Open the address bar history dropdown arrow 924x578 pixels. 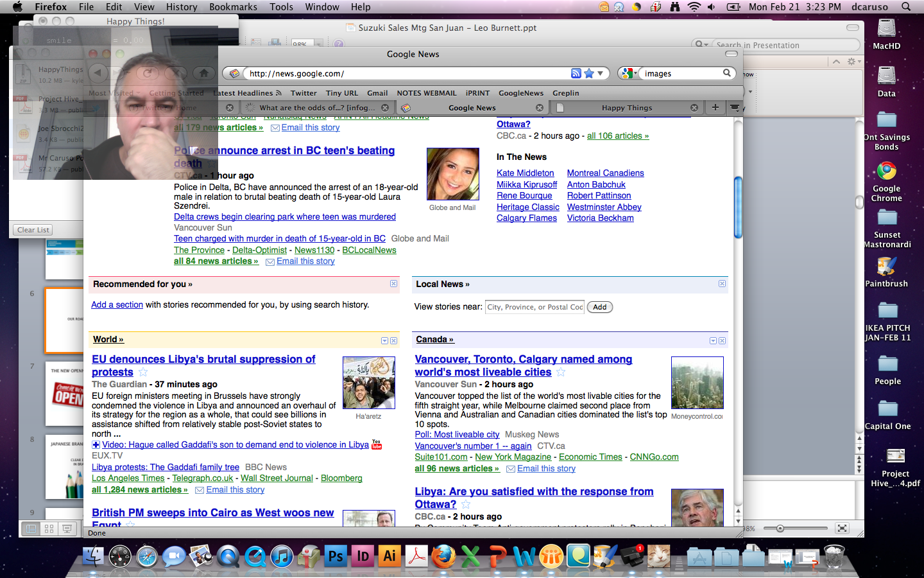tap(601, 73)
